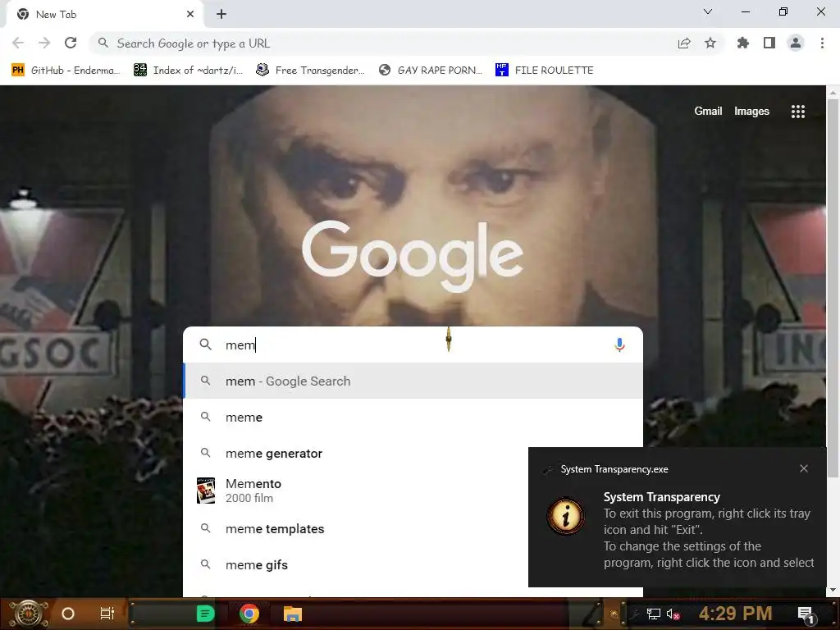The width and height of the screenshot is (840, 630).
Task: Click the muted volume tray icon
Action: click(673, 614)
